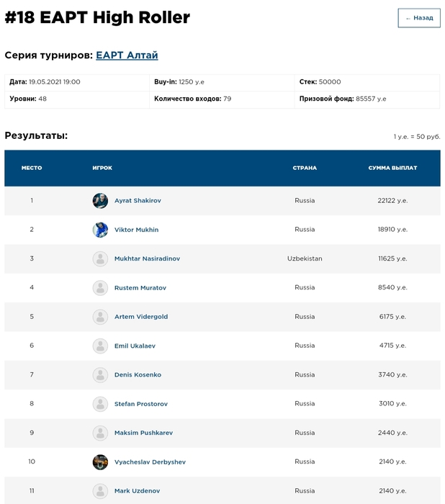Open the EAPT Алтай series link
This screenshot has height=504, width=445.
coord(127,55)
